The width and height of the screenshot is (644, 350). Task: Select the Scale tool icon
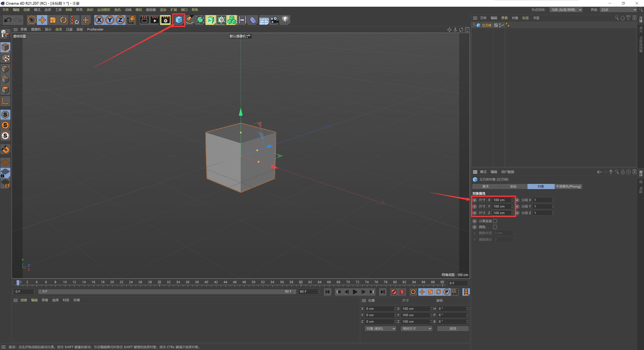pos(53,20)
